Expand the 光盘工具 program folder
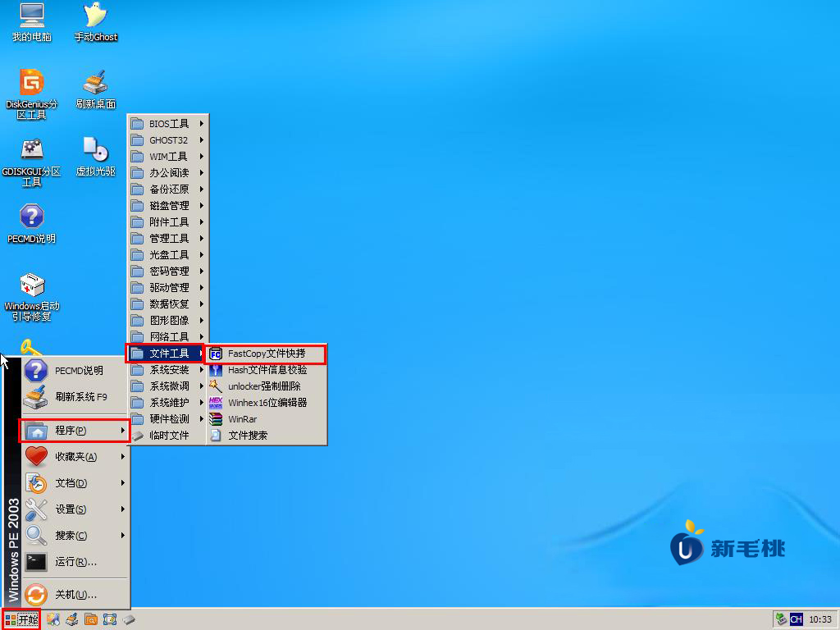This screenshot has width=840, height=630. point(167,255)
